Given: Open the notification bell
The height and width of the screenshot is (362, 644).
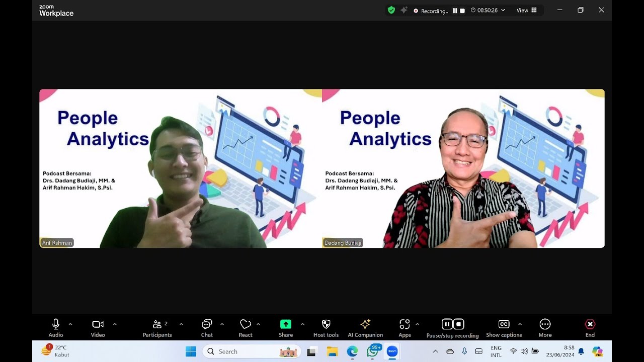Looking at the screenshot, I should click(x=581, y=351).
